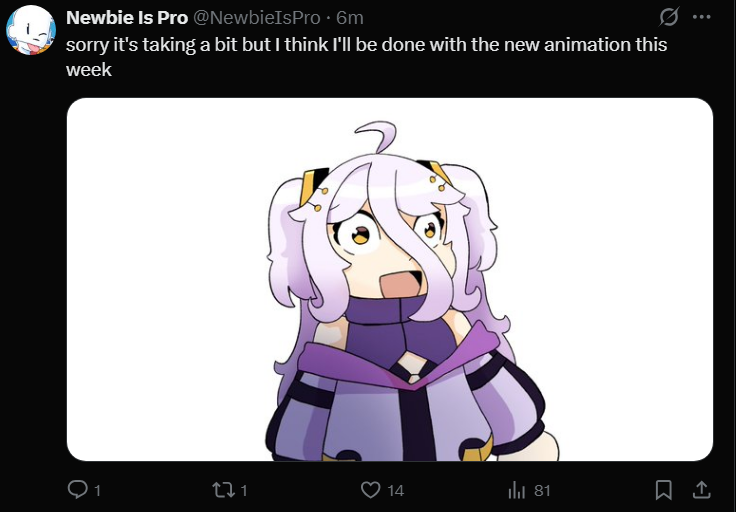Click the 6m timestamp
Screen dimensions: 736x512
pyautogui.click(x=350, y=18)
